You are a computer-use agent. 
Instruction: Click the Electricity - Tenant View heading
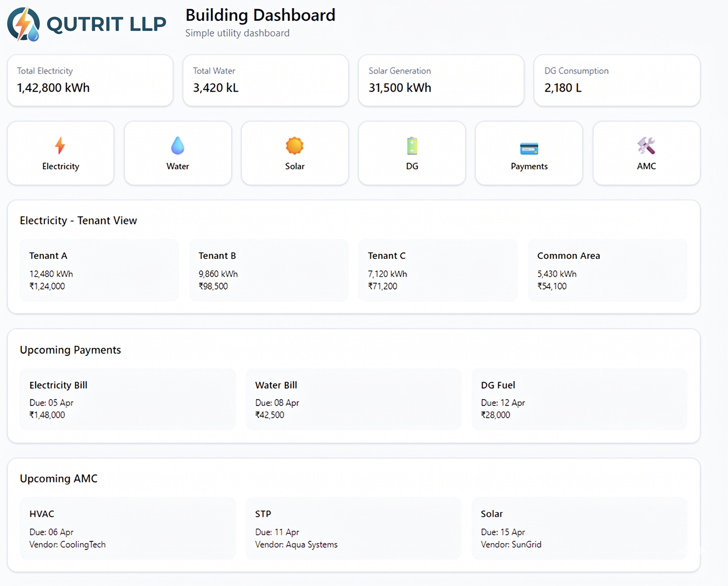(x=78, y=221)
